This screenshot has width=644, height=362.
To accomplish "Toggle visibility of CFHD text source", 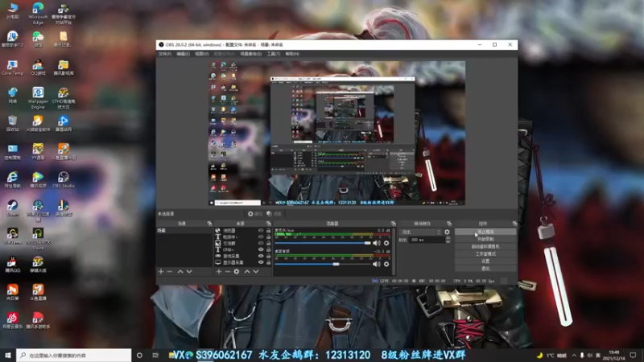I will (x=261, y=249).
